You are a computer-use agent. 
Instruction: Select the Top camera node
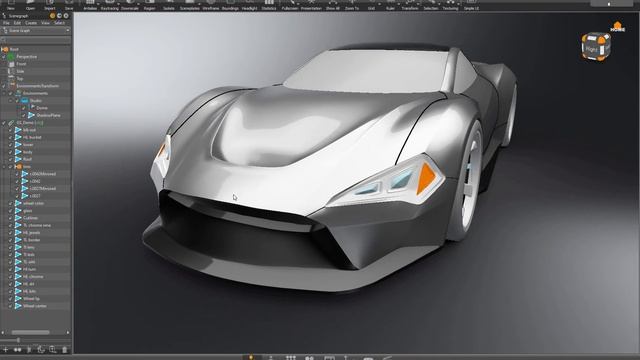[x=20, y=79]
